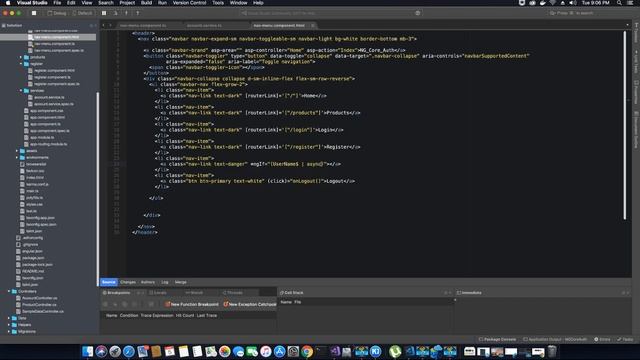This screenshot has height=360, width=640.
Task: Collapse the register folder
Action: (21, 64)
